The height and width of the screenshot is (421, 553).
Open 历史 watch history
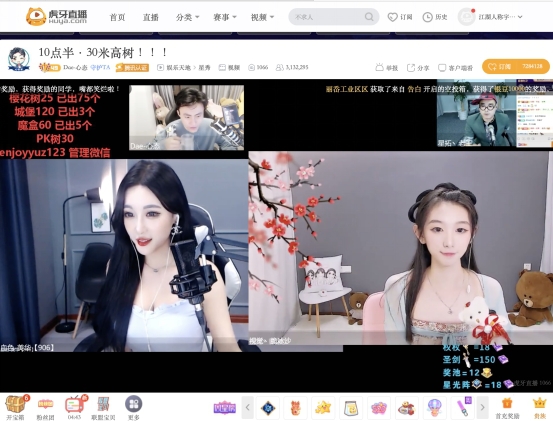coord(435,17)
